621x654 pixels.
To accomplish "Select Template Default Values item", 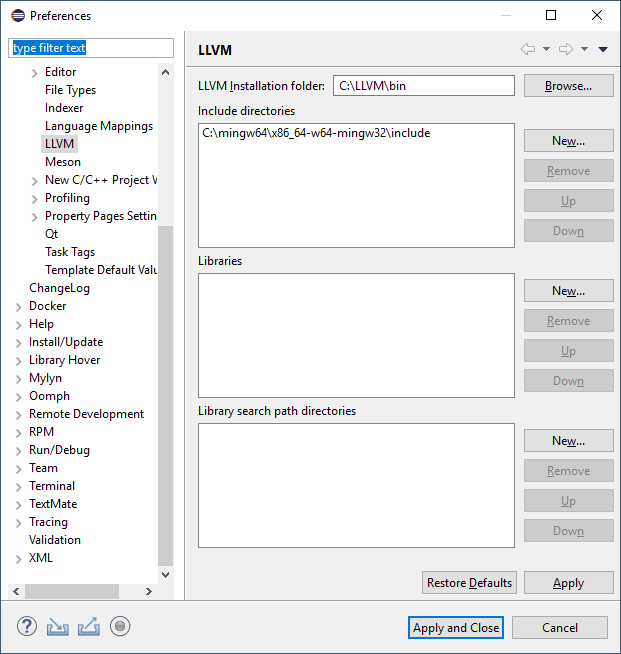I will point(101,269).
